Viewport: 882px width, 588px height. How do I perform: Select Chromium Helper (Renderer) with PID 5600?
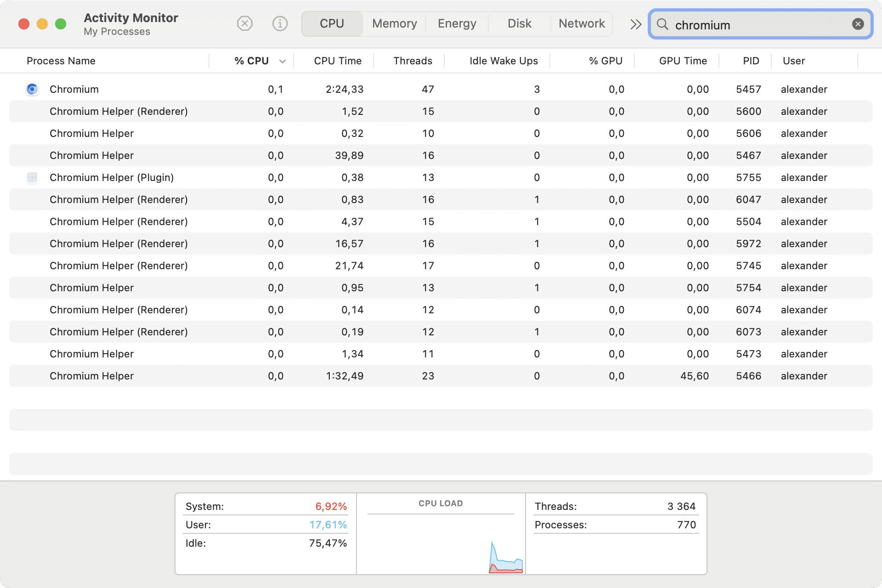point(441,111)
